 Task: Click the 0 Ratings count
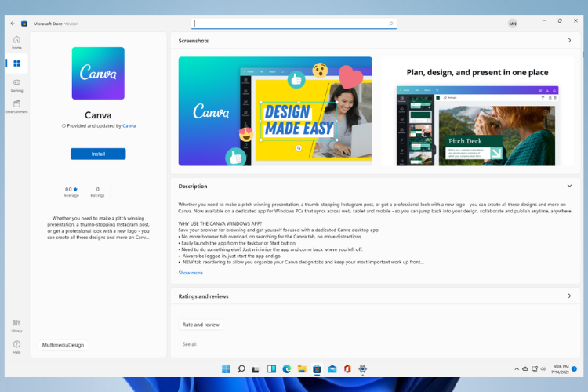(97, 191)
